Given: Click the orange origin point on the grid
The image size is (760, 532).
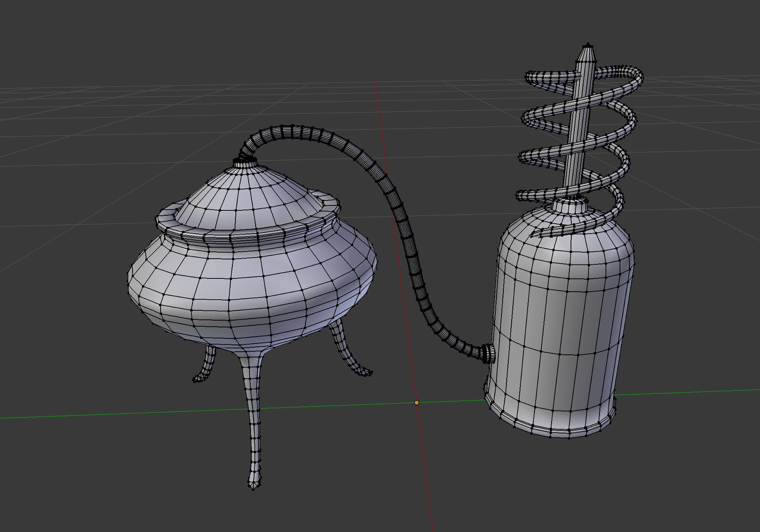Looking at the screenshot, I should tap(417, 402).
